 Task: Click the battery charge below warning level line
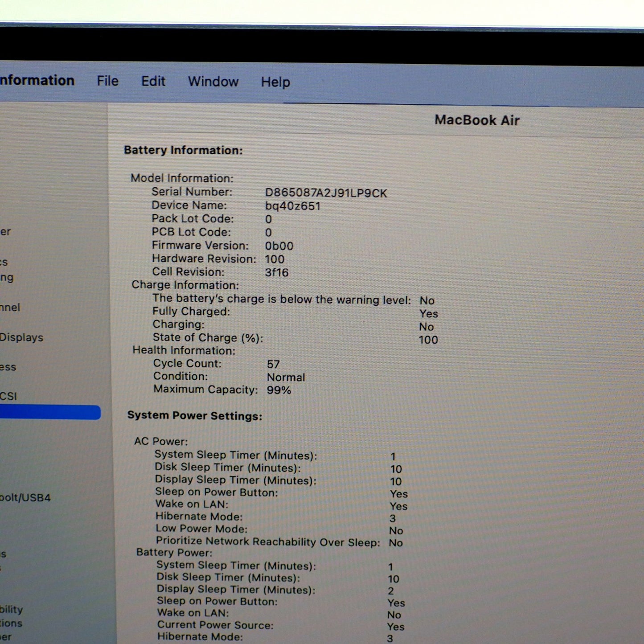point(282,299)
